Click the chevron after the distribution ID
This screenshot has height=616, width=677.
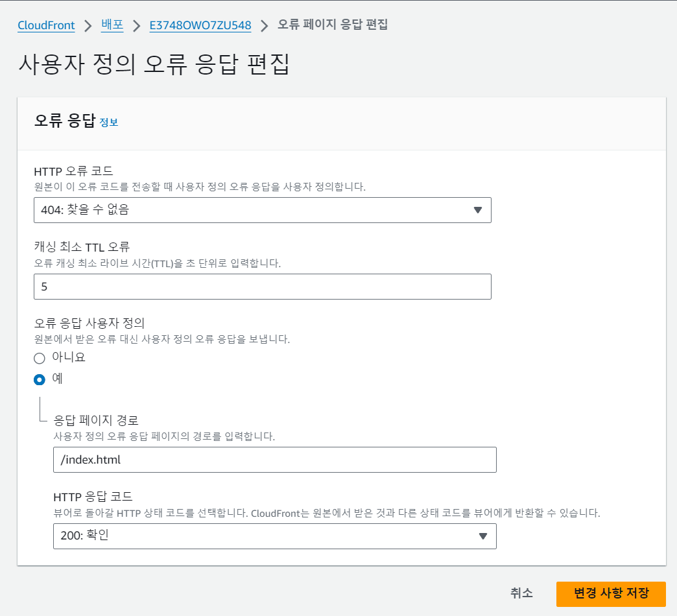264,26
